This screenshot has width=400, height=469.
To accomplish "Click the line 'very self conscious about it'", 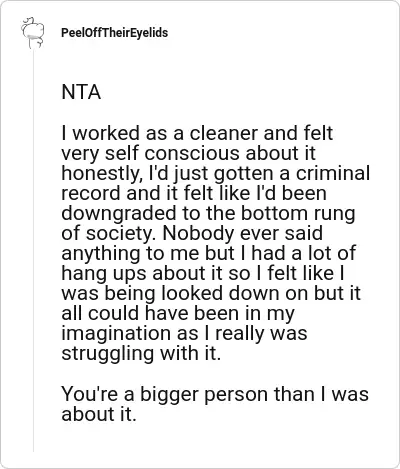I will [x=188, y=153].
